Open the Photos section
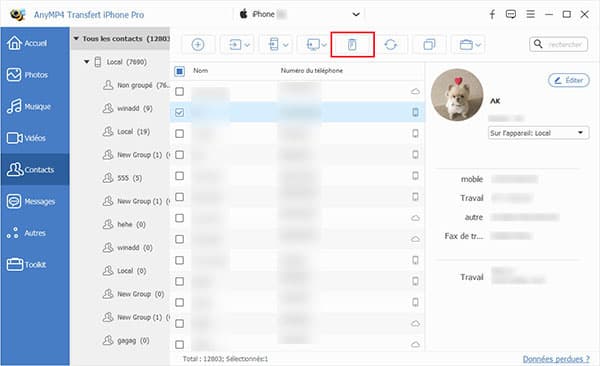The image size is (600, 366). [x=35, y=75]
